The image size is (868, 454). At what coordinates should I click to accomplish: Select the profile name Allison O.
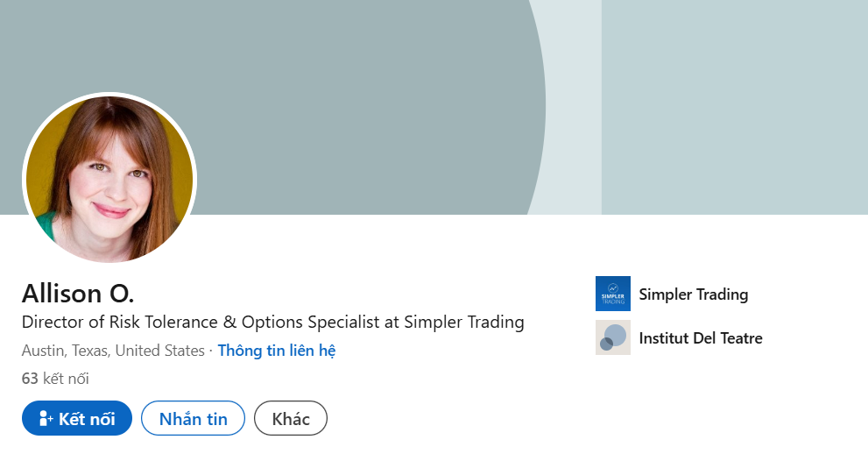[78, 294]
